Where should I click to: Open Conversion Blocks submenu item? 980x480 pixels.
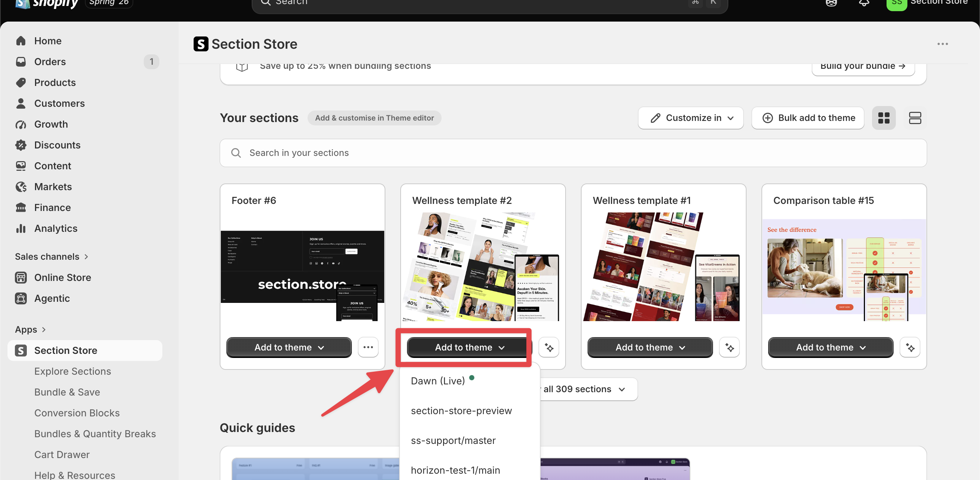click(77, 413)
